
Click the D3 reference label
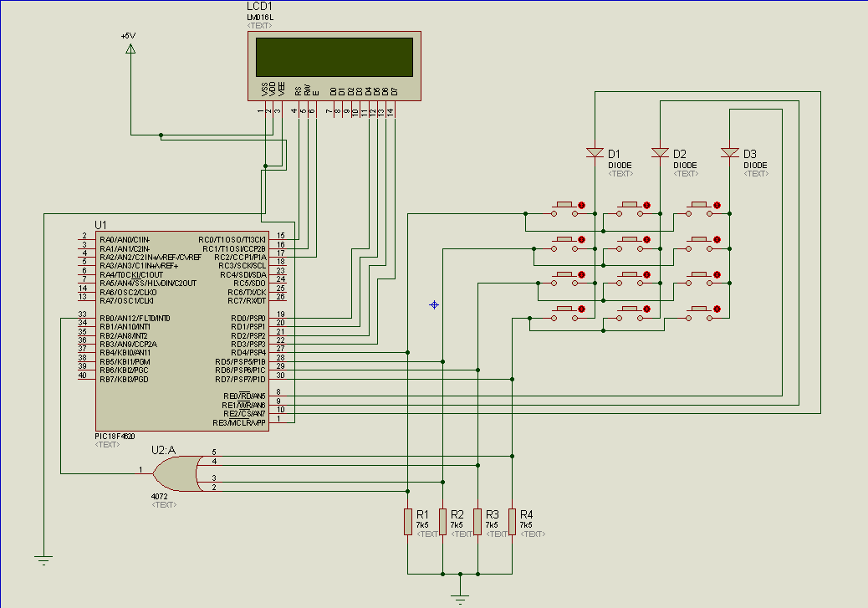tap(749, 154)
